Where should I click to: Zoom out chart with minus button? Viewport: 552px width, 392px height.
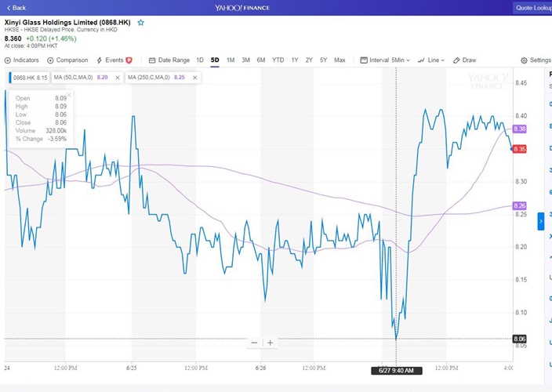tap(255, 343)
